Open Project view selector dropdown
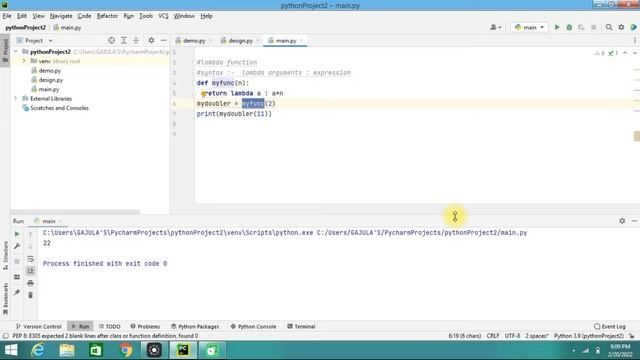This screenshot has width=640, height=360. point(35,40)
